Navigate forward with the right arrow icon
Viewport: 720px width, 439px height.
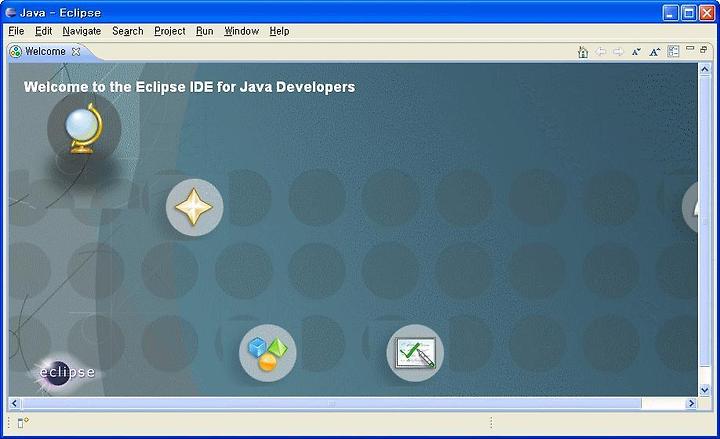tap(619, 52)
